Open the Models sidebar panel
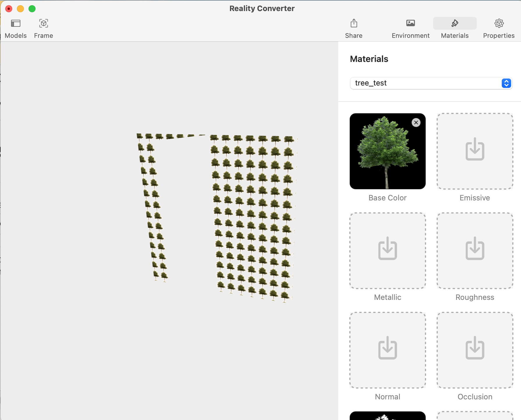The image size is (521, 420). (16, 29)
